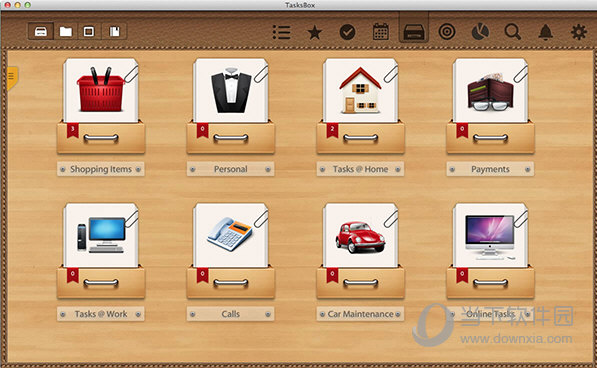The image size is (597, 368).
Task: Show starred tasks via star icon
Action: 314,32
